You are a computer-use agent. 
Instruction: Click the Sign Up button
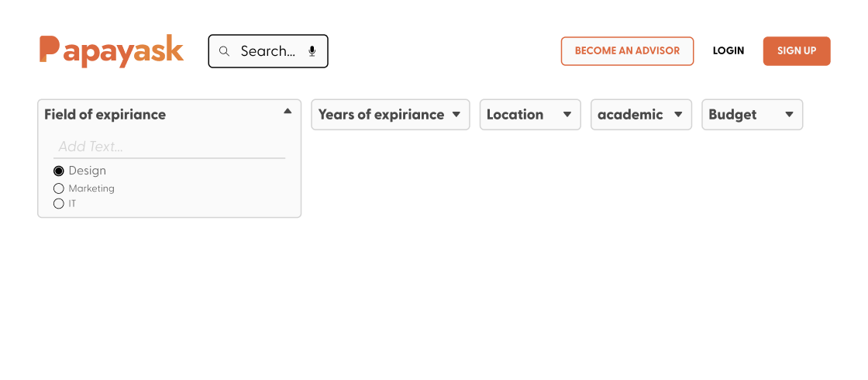(797, 51)
